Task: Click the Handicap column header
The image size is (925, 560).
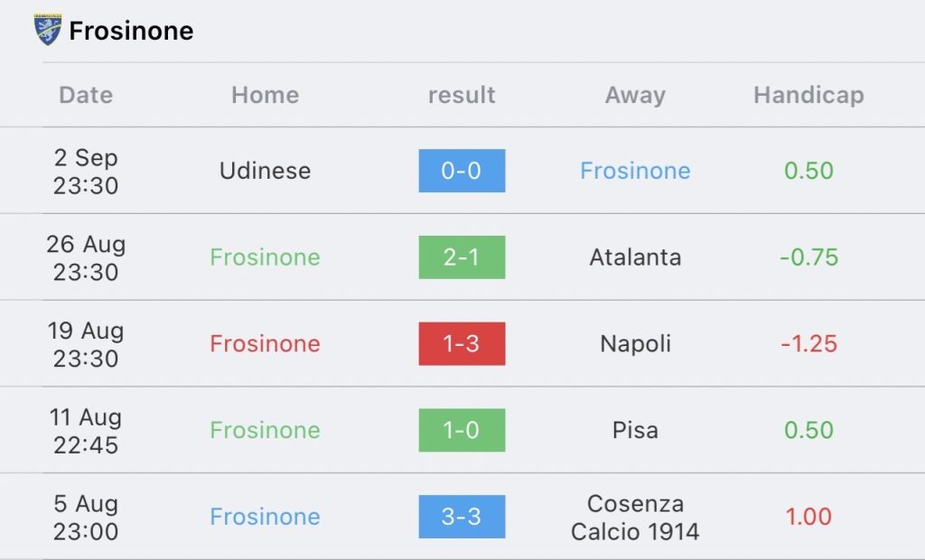Action: [808, 95]
